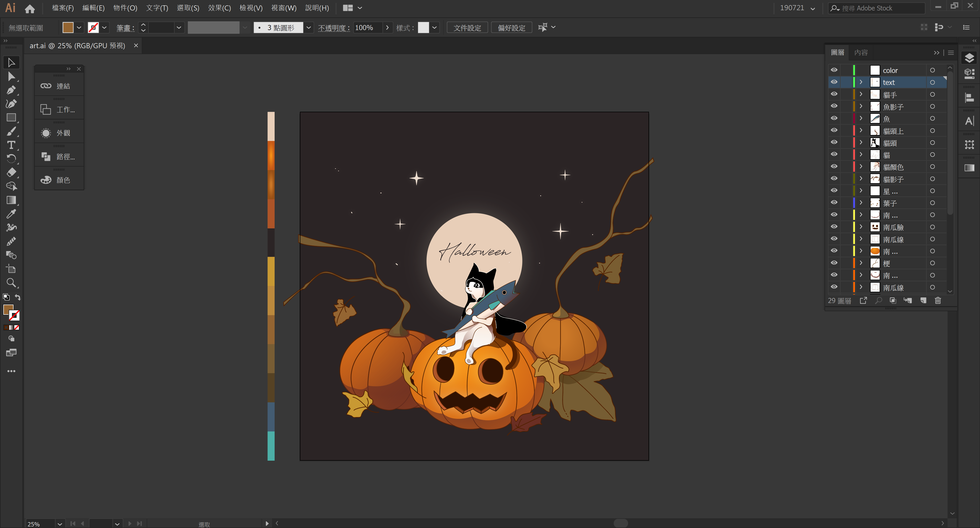
Task: Hide the 魚影子 layer
Action: 834,106
